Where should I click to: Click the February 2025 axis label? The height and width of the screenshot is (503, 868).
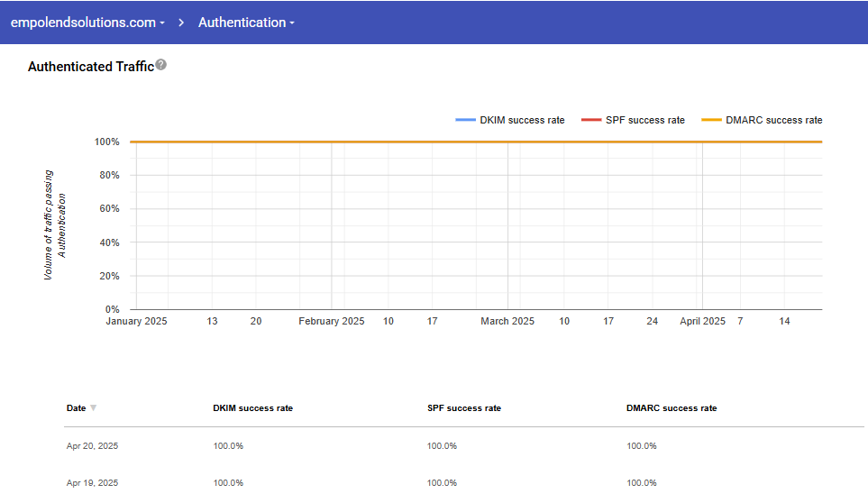click(331, 322)
